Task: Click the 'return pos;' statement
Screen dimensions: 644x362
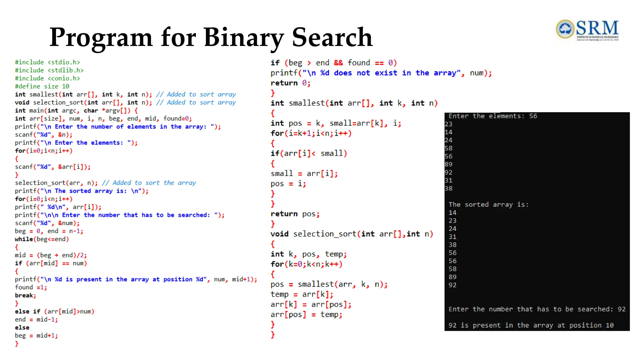Action: (295, 214)
